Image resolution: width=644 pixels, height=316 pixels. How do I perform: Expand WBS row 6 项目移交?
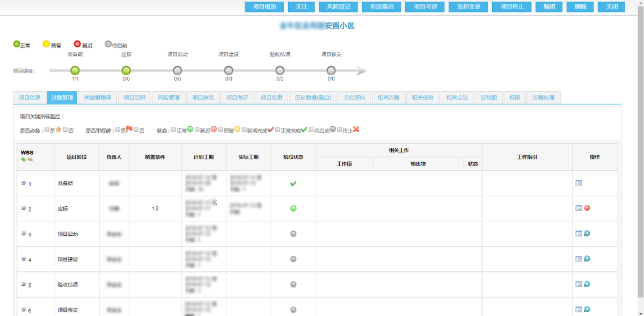click(x=24, y=309)
